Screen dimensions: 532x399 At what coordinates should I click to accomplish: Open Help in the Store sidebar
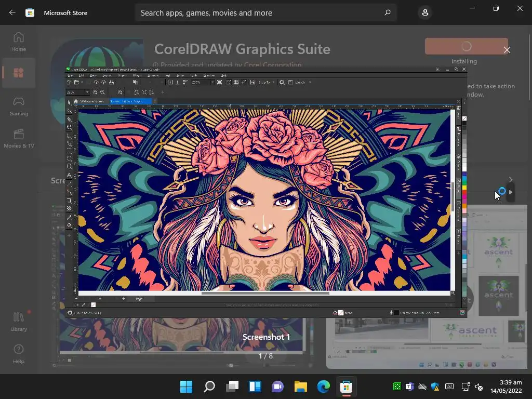click(19, 354)
